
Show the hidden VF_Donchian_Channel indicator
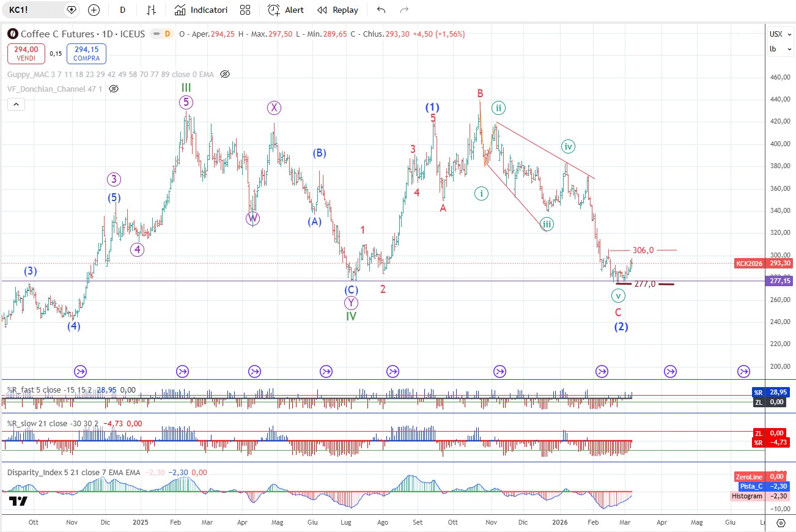click(113, 89)
